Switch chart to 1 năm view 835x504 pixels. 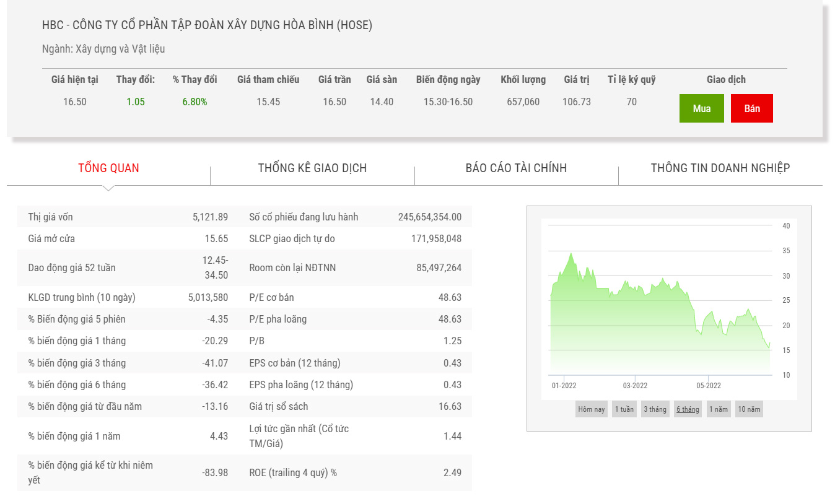coord(719,409)
